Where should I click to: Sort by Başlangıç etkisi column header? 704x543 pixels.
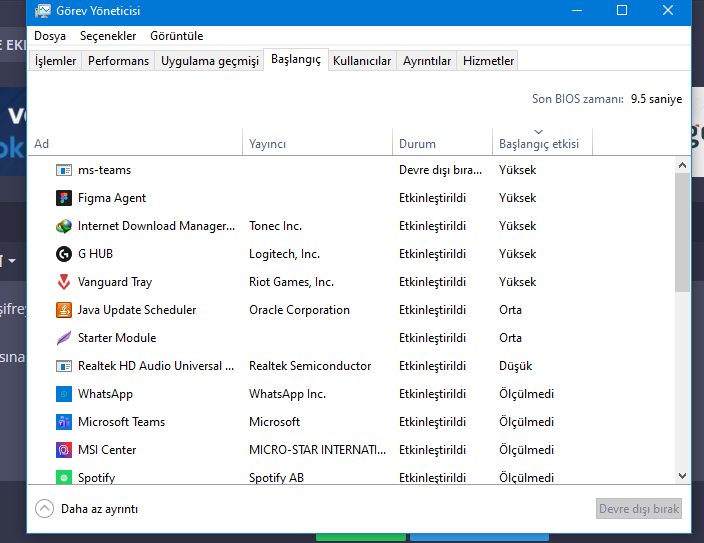[542, 144]
